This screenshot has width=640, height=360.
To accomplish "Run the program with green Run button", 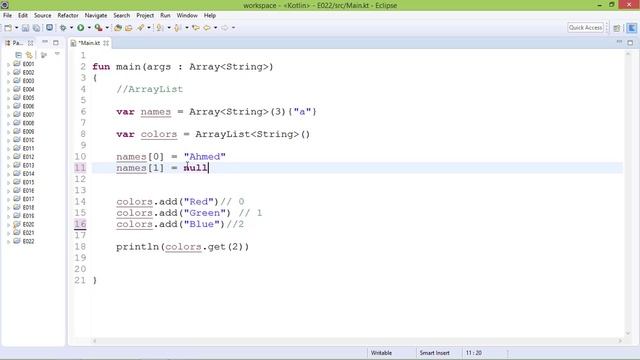I will [80, 28].
